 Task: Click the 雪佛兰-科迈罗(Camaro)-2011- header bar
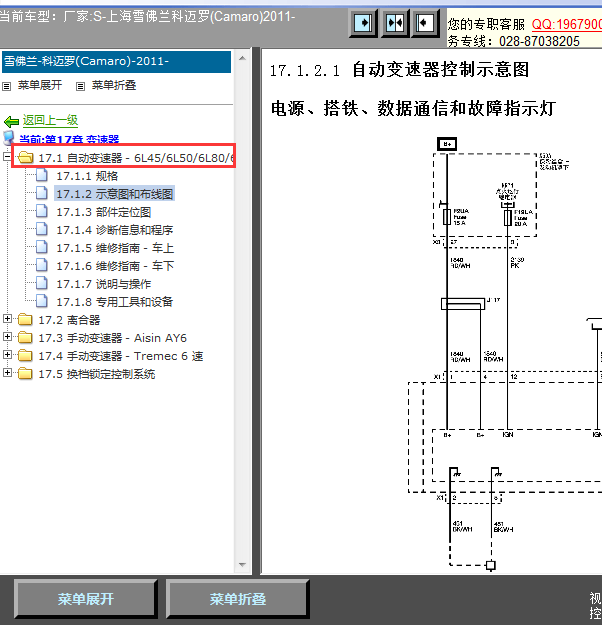tap(116, 62)
